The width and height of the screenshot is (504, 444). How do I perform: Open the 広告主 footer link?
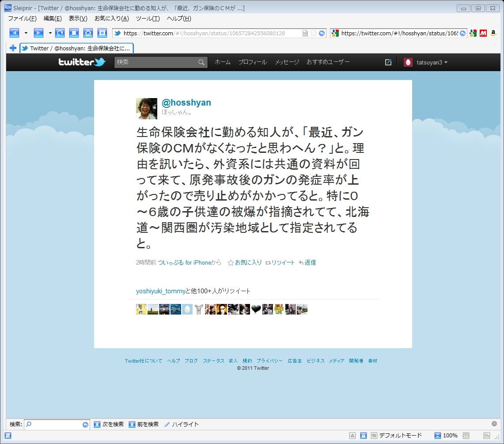[x=295, y=361]
